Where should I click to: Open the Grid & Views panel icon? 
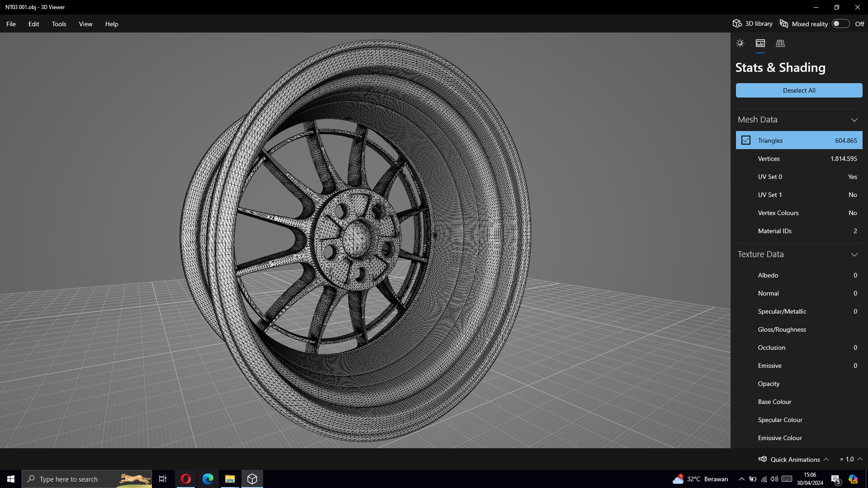780,43
